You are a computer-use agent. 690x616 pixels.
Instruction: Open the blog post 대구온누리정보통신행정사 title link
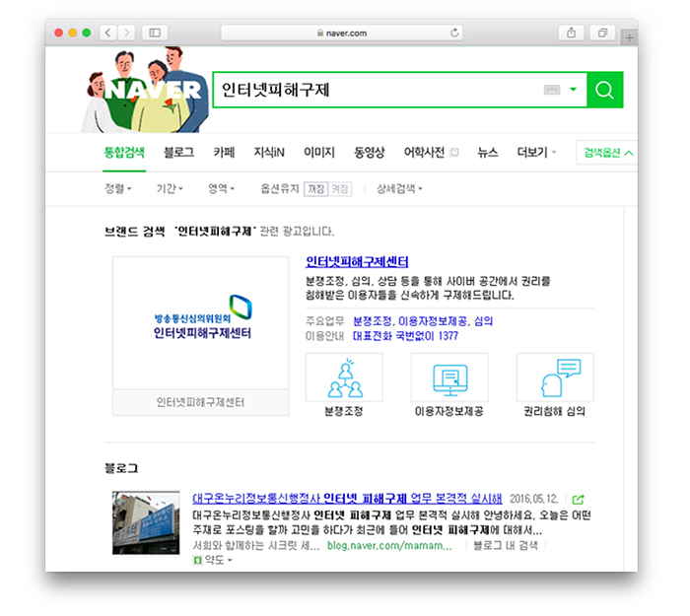click(347, 499)
